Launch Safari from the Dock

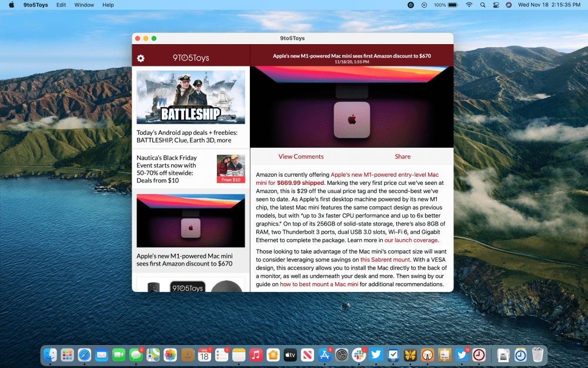pyautogui.click(x=84, y=354)
